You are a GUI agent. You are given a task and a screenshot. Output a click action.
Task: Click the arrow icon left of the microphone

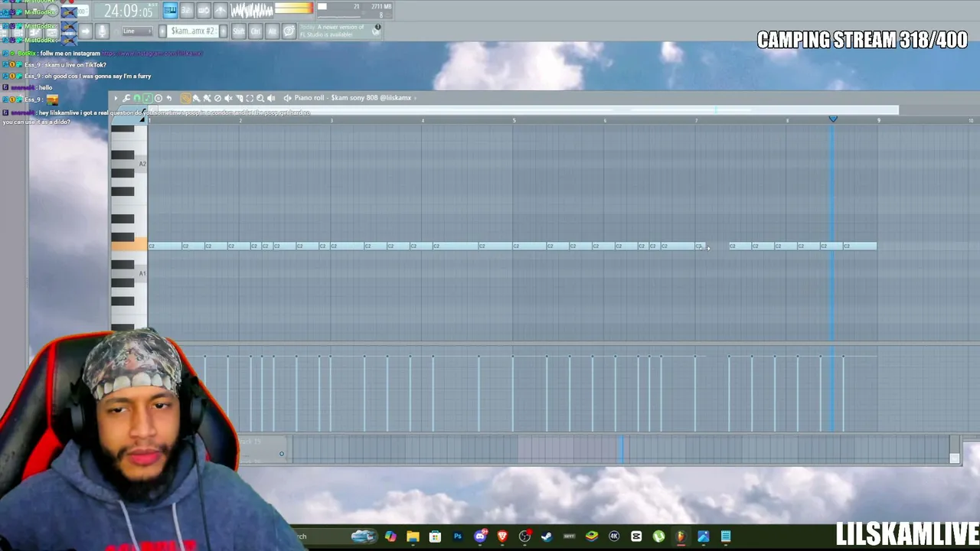pos(85,31)
